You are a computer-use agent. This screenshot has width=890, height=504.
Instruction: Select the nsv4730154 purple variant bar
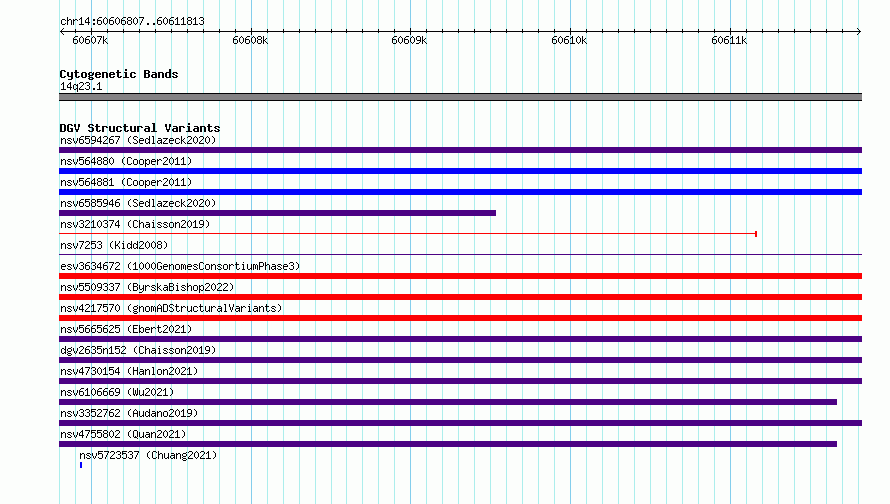tap(460, 381)
